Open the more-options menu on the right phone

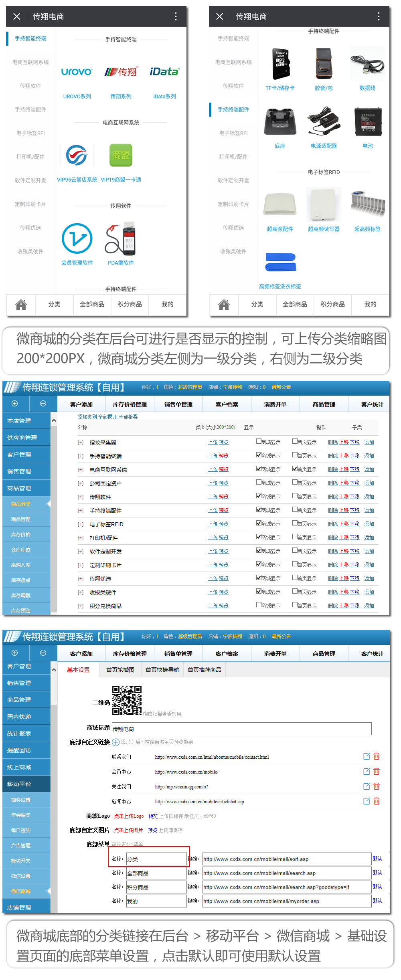pyautogui.click(x=379, y=16)
